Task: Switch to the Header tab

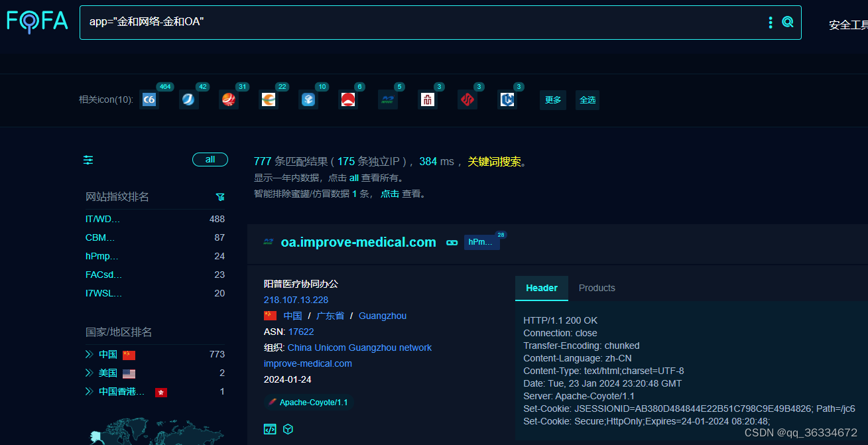Action: tap(542, 288)
